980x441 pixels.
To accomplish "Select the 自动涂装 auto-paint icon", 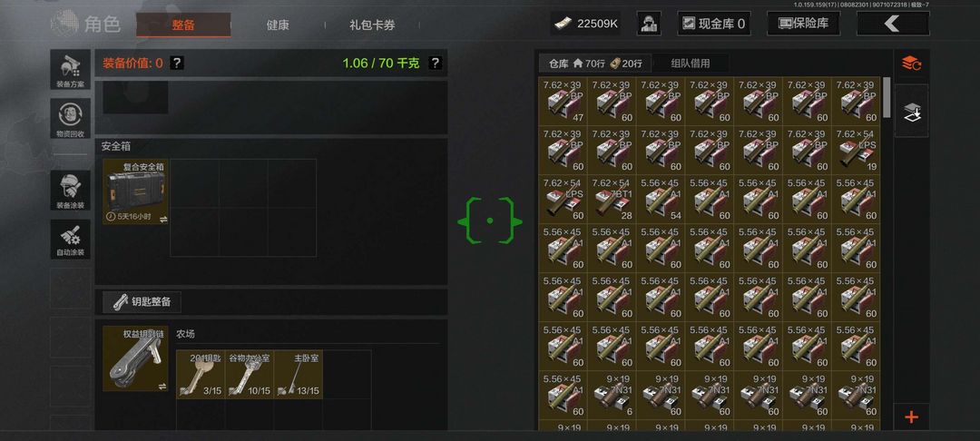I will [70, 239].
